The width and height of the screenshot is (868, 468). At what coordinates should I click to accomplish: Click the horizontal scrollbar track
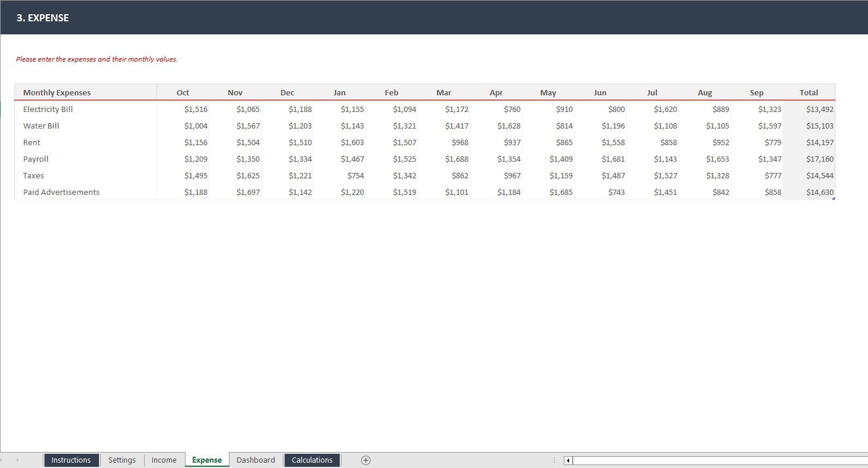(720, 460)
